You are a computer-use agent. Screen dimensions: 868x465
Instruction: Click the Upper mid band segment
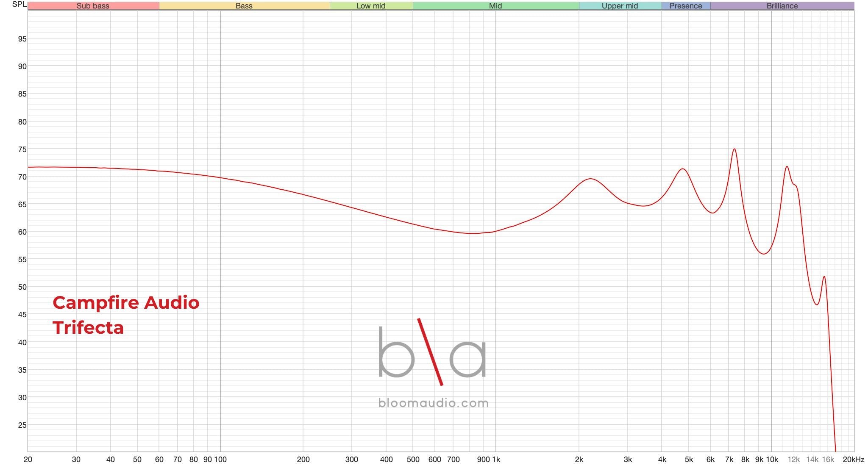[x=620, y=6]
